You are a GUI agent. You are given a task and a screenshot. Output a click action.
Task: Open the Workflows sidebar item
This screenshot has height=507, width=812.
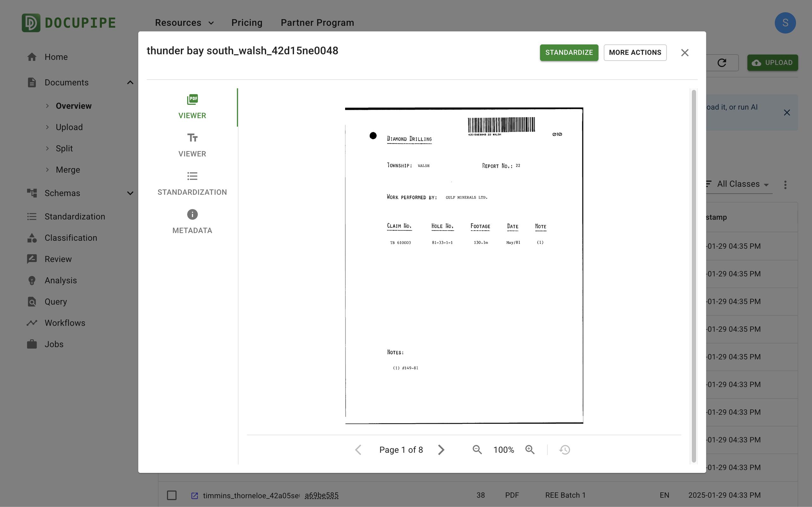[x=65, y=323]
